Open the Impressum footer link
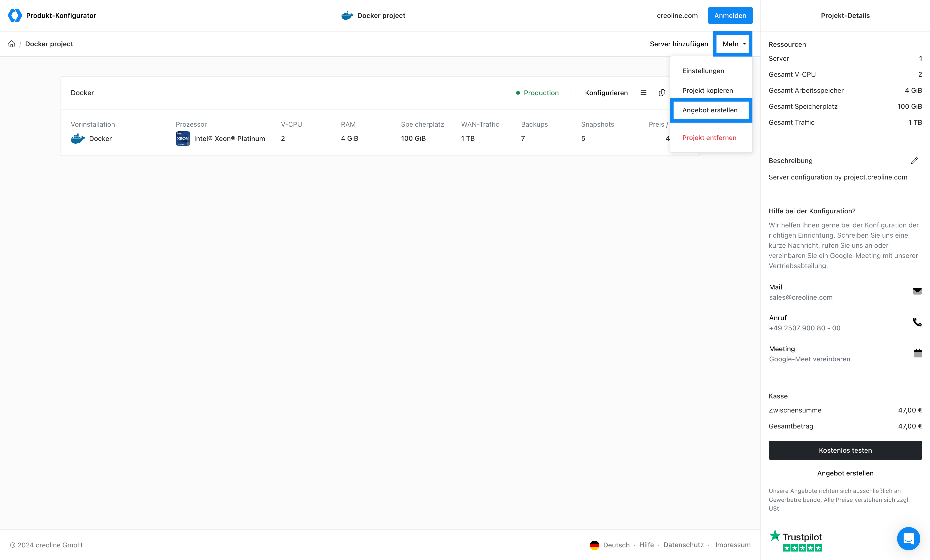This screenshot has width=930, height=560. coord(733,545)
